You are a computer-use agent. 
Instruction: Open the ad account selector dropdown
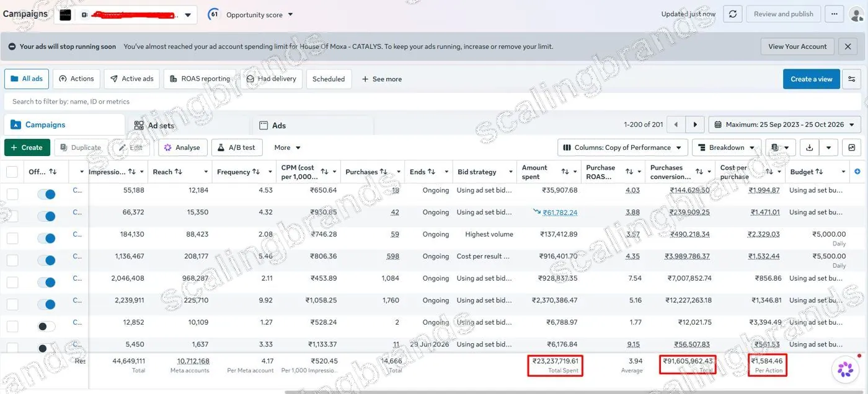[126, 14]
